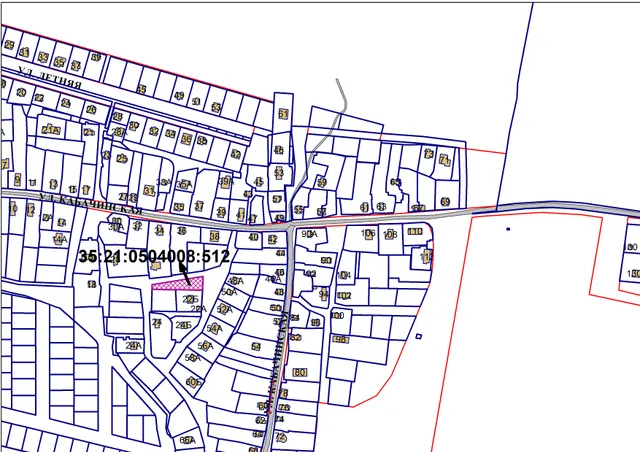This screenshot has height=452, width=640.
Task: Click the parcel label 39А
Action: pos(226,182)
